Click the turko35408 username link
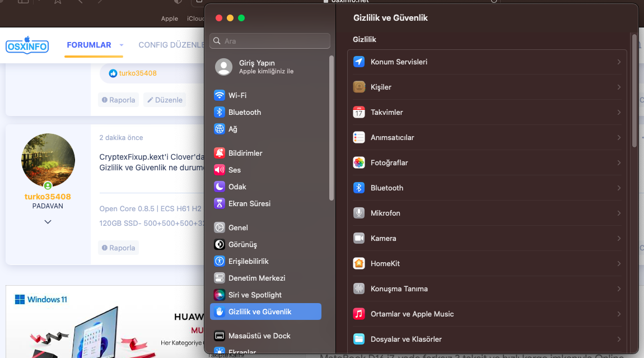Image resolution: width=644 pixels, height=358 pixels. 48,197
